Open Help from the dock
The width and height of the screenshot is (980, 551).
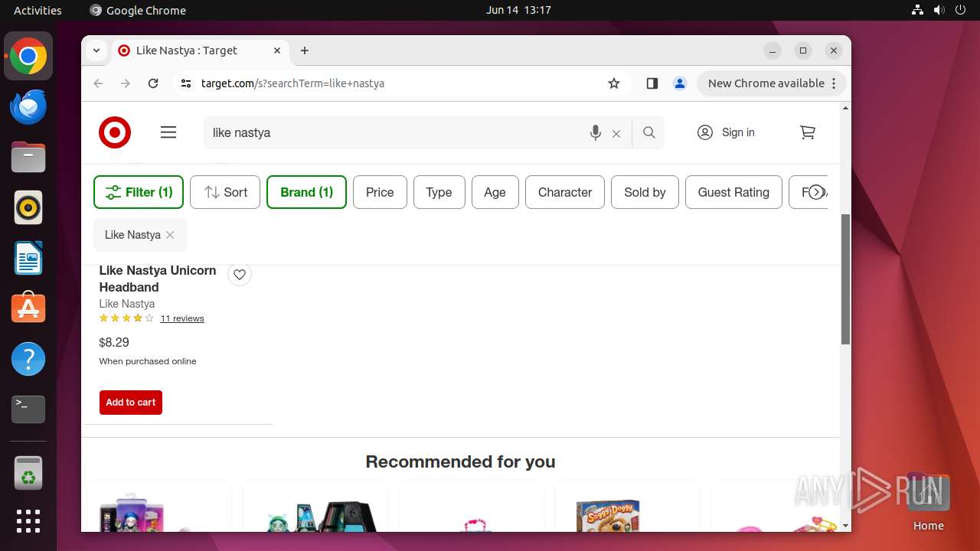point(28,360)
